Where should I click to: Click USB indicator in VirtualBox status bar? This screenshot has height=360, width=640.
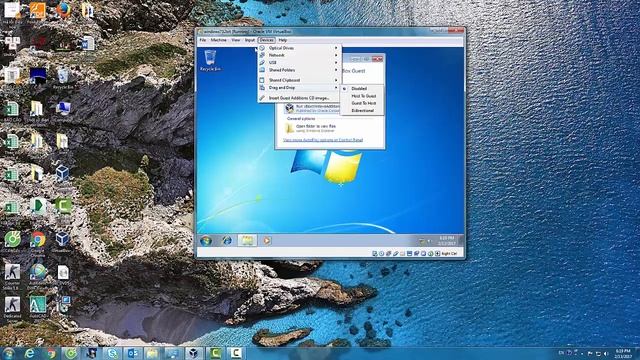tap(396, 253)
